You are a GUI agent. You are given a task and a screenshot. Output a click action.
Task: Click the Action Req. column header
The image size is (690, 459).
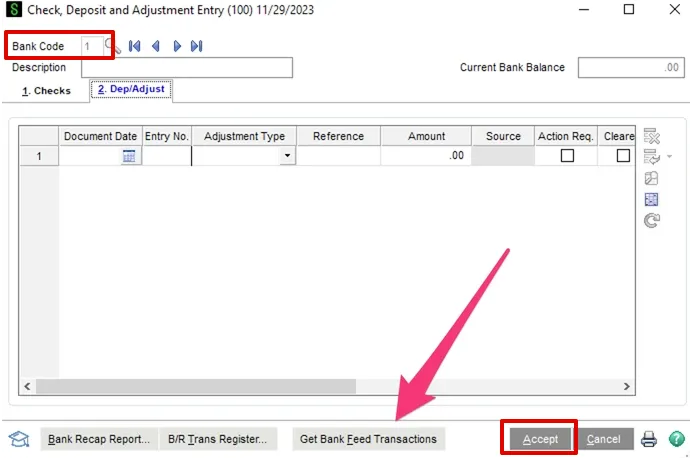(x=566, y=136)
